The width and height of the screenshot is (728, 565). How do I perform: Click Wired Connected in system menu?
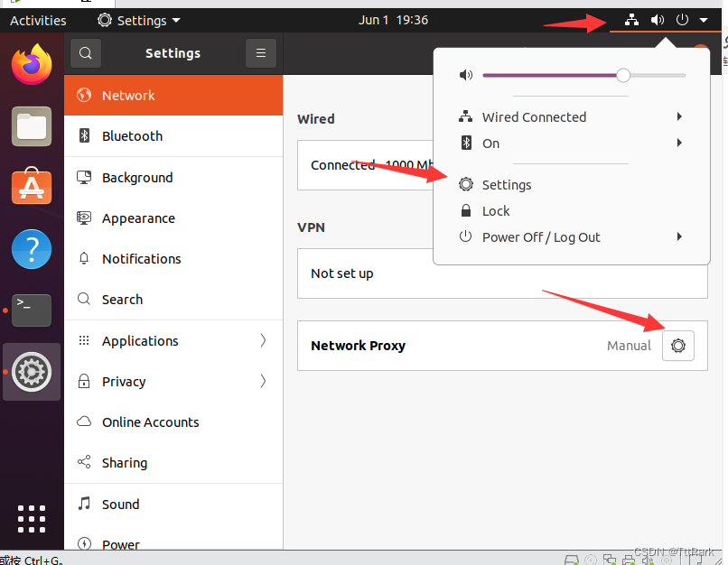pos(572,117)
